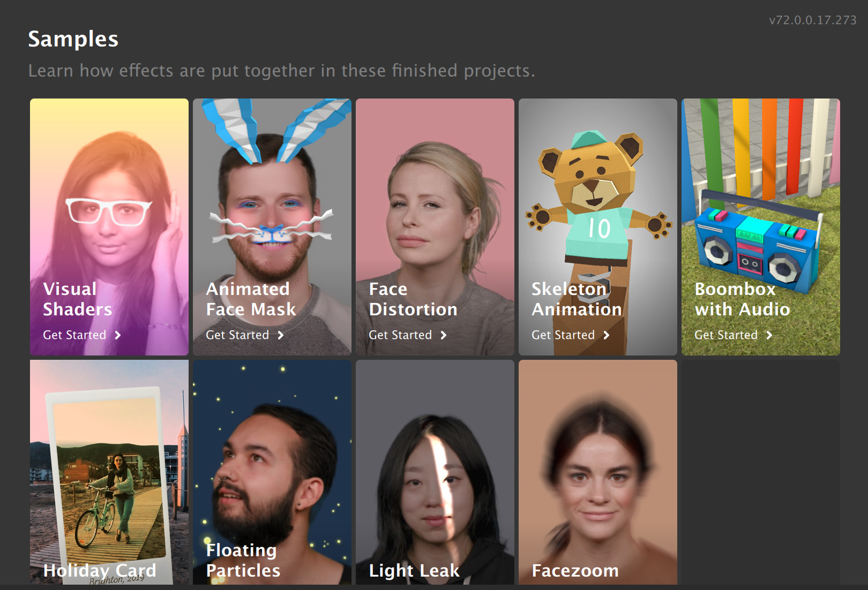Click Get Started on the Face Distortion card

pyautogui.click(x=401, y=335)
